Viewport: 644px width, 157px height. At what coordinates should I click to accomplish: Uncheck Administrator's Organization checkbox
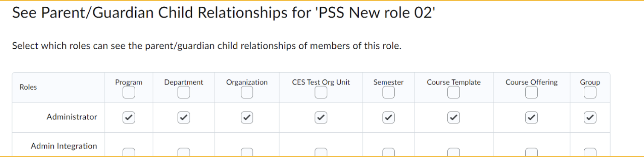(247, 117)
